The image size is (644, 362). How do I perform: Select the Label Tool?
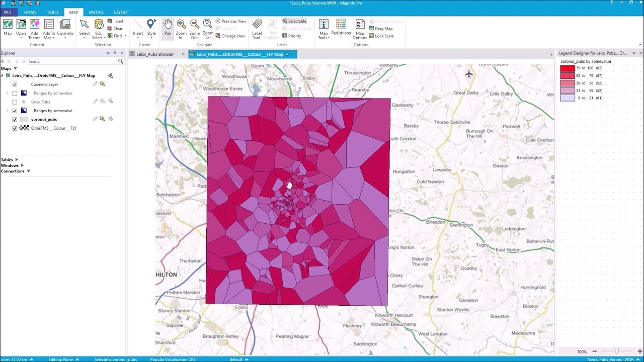257,29
